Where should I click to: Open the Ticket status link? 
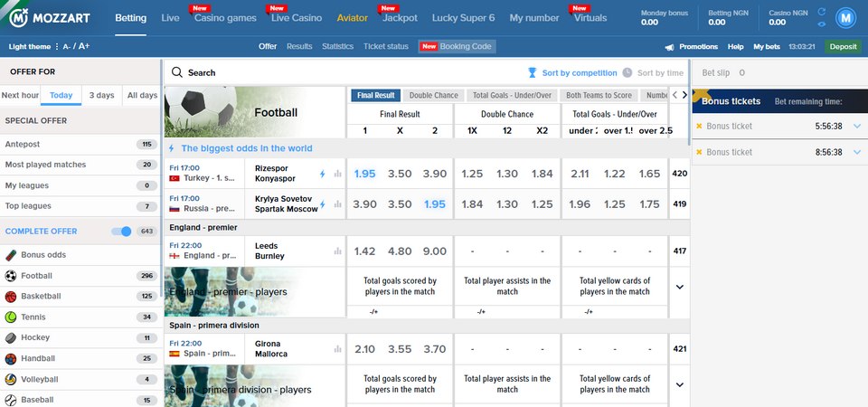click(386, 46)
